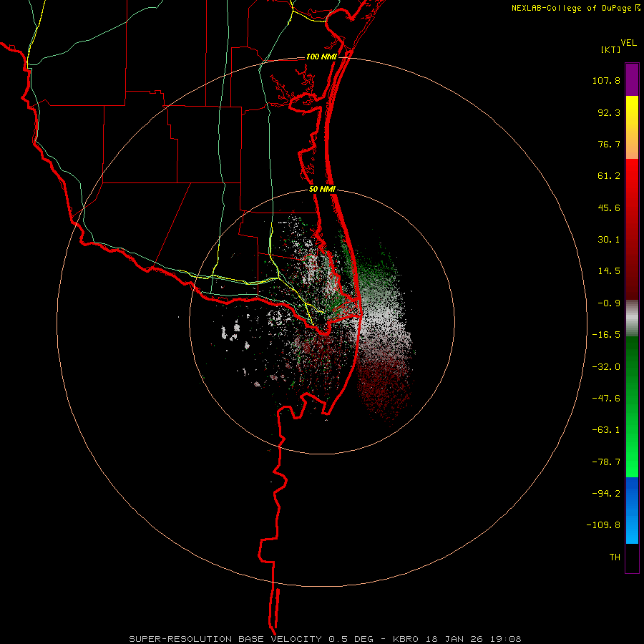Click the purple segment of the velocity color bar
The width and height of the screenshot is (644, 644).
coord(632,79)
